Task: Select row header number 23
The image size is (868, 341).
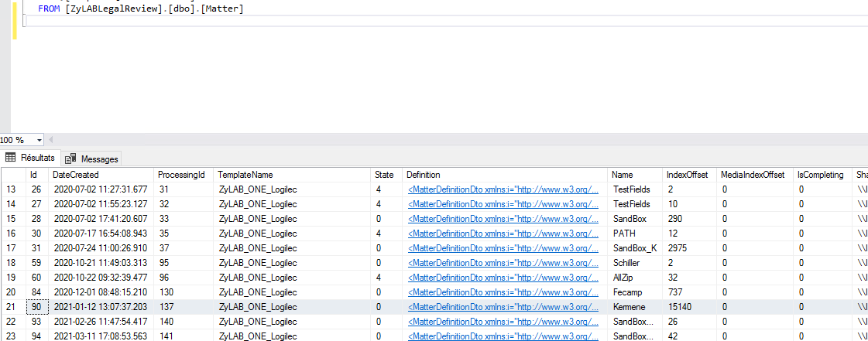Action: click(13, 336)
